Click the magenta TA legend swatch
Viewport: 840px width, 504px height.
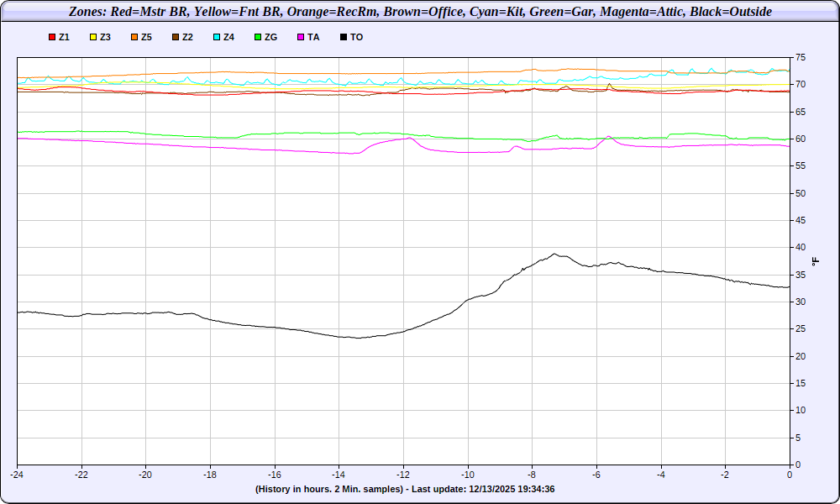click(x=301, y=38)
